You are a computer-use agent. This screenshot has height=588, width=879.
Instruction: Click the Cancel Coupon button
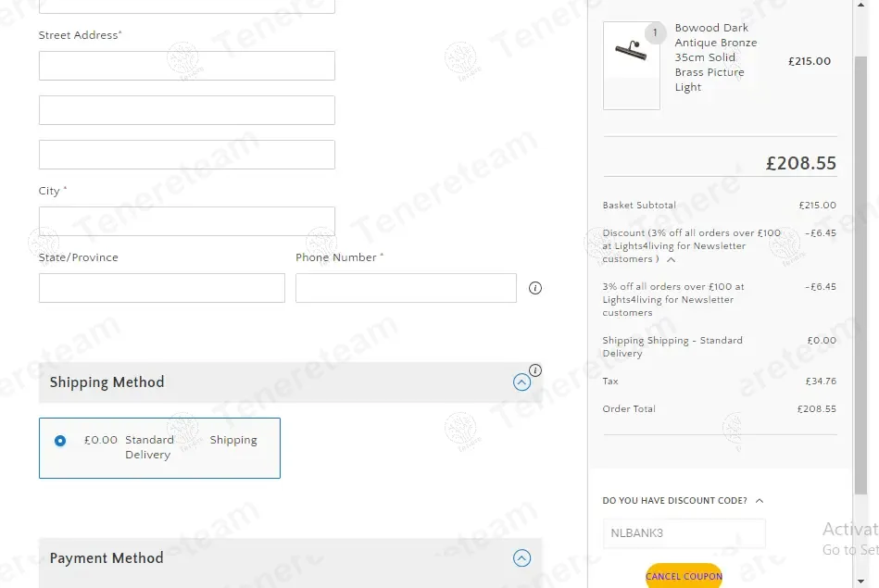point(684,576)
